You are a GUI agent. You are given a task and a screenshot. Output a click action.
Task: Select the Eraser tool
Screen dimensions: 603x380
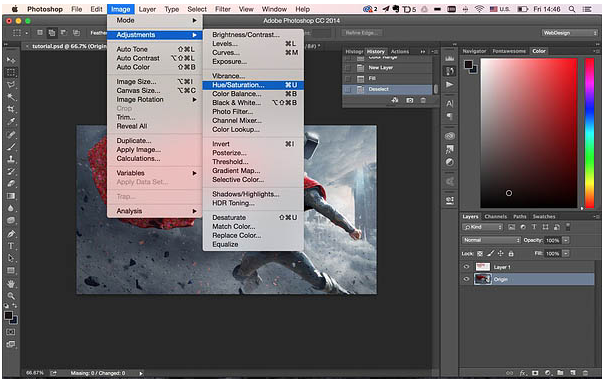(x=11, y=183)
